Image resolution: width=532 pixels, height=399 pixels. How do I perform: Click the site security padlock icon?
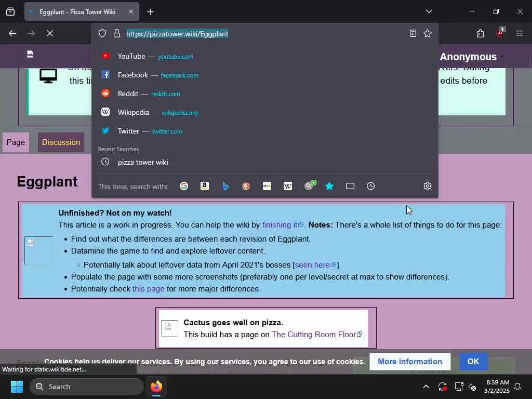[117, 34]
